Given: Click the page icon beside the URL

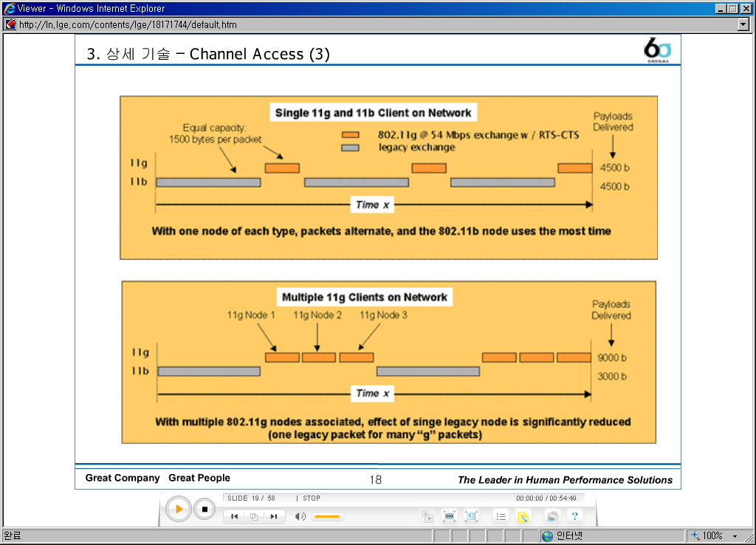Looking at the screenshot, I should point(10,24).
